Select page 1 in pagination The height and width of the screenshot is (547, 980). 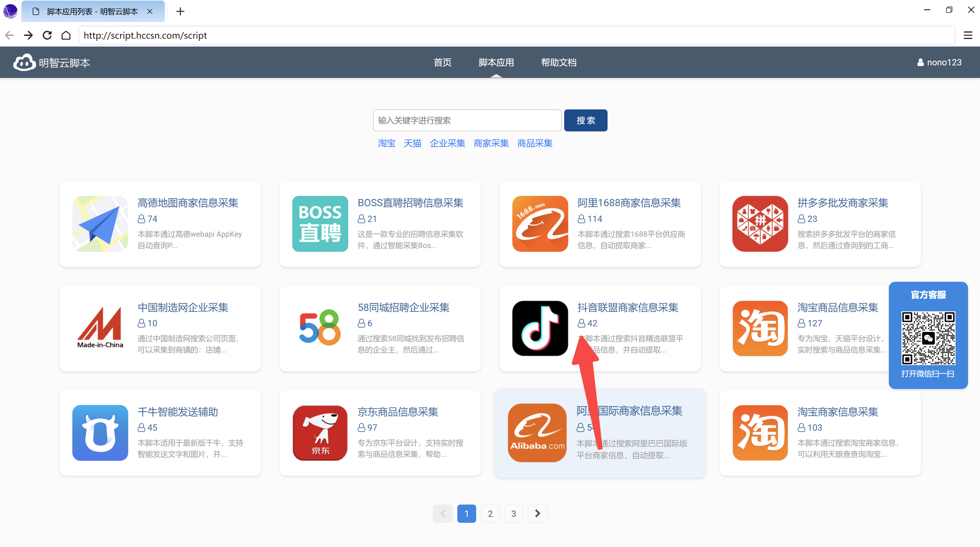466,514
